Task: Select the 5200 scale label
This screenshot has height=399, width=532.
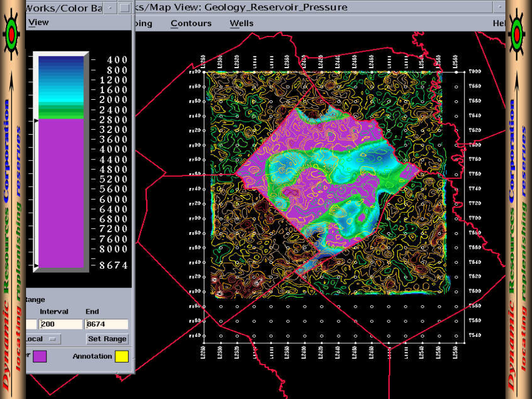Action: coord(114,179)
